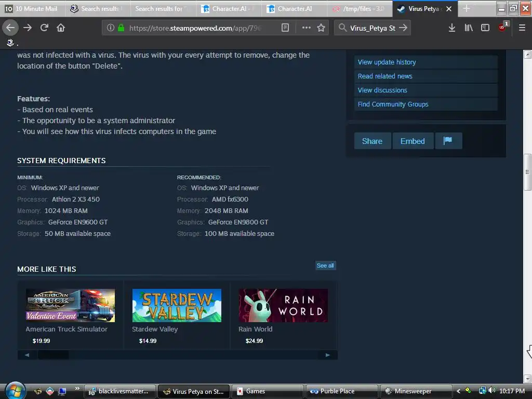532x399 pixels.
Task: Click scrollbar up arrow at top
Action: (527, 54)
